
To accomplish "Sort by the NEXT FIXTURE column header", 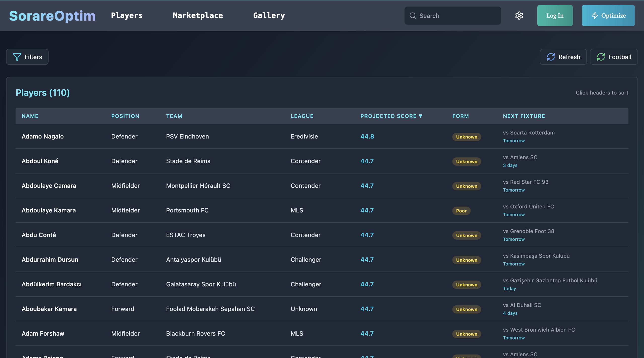I will tap(524, 116).
